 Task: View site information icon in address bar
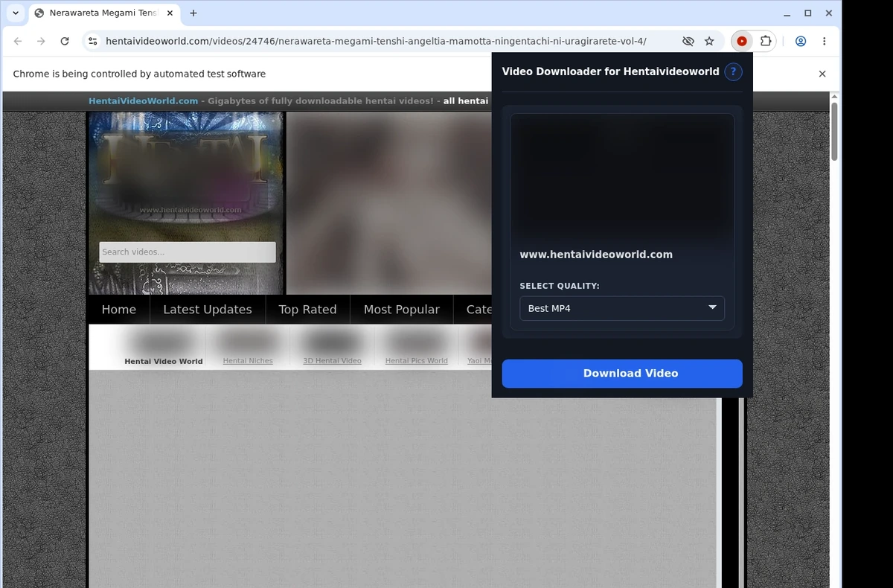(x=92, y=42)
